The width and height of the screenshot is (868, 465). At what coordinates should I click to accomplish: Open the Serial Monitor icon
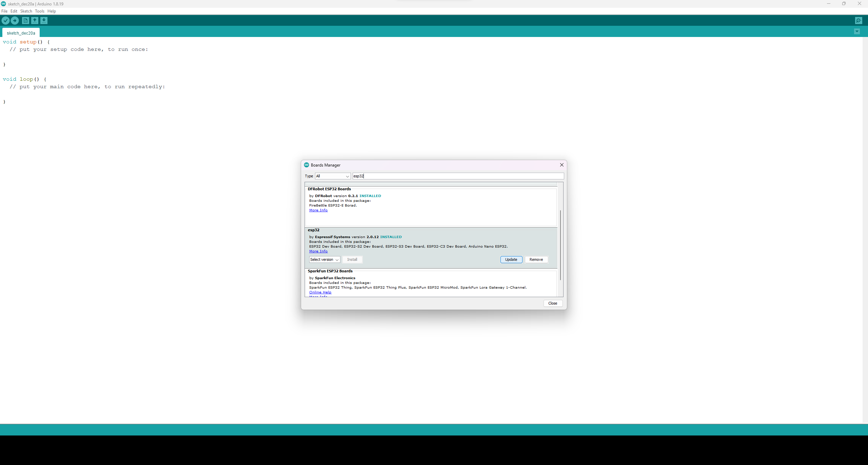click(x=858, y=21)
